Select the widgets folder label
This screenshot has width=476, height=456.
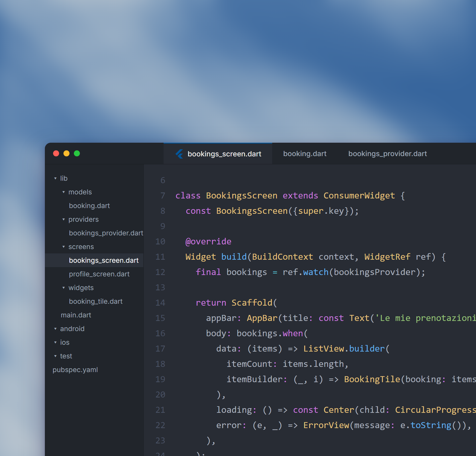pyautogui.click(x=81, y=288)
